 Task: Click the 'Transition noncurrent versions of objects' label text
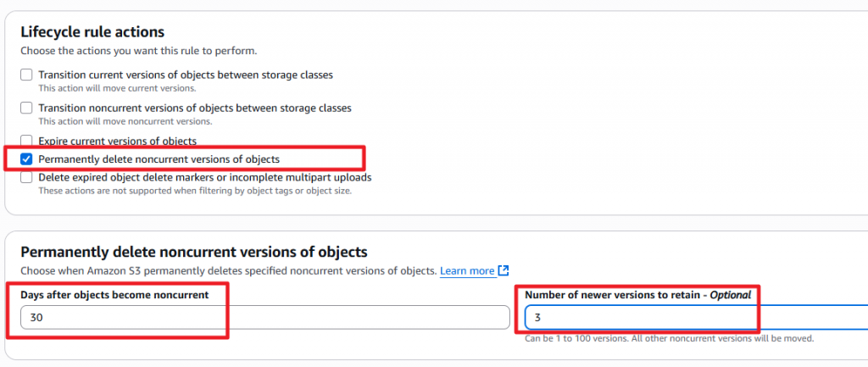tap(195, 108)
